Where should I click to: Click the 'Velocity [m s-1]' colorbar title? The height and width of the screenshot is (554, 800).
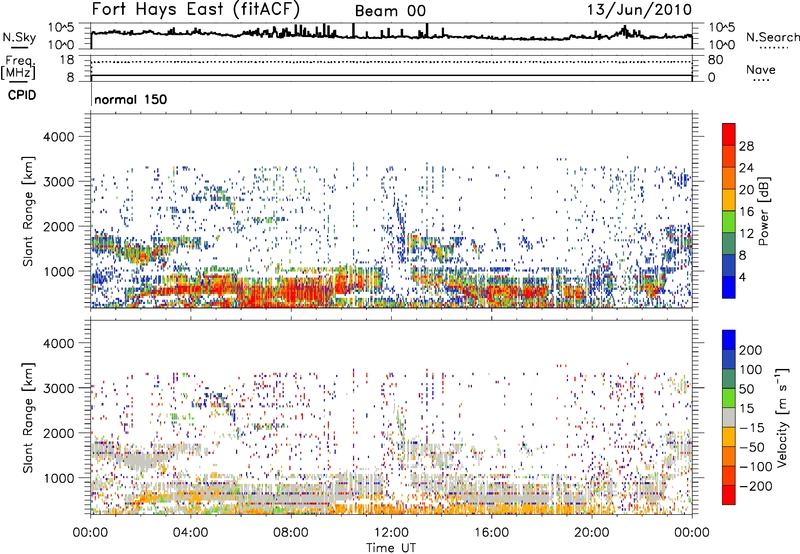tap(782, 418)
